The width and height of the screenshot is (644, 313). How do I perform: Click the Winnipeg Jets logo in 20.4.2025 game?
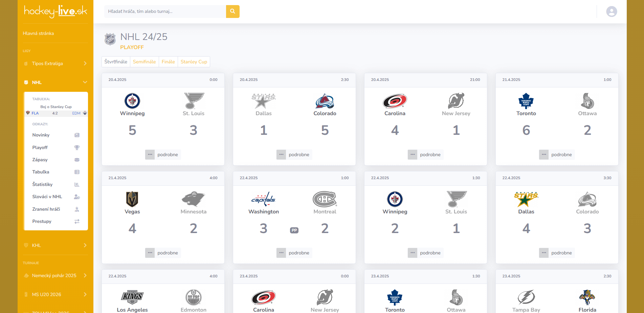132,101
